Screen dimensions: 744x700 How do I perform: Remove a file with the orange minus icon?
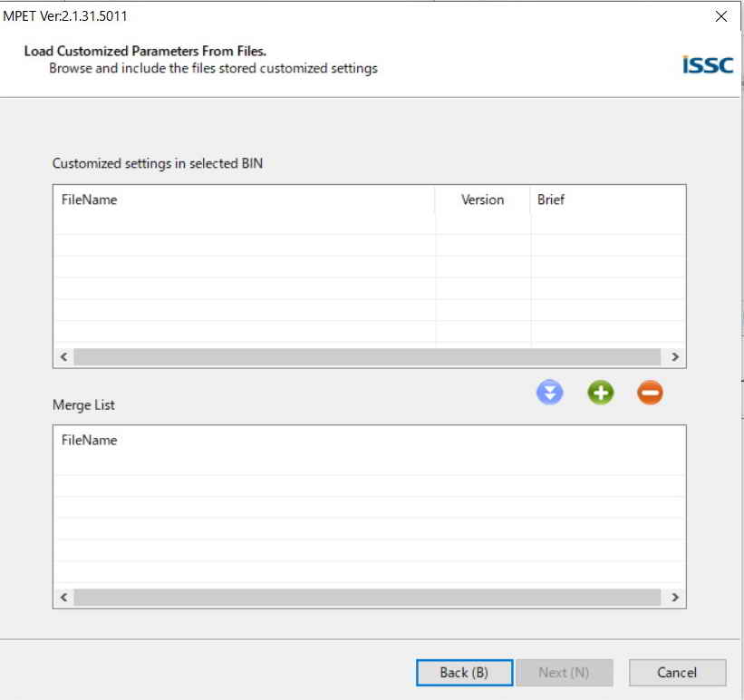(x=650, y=393)
